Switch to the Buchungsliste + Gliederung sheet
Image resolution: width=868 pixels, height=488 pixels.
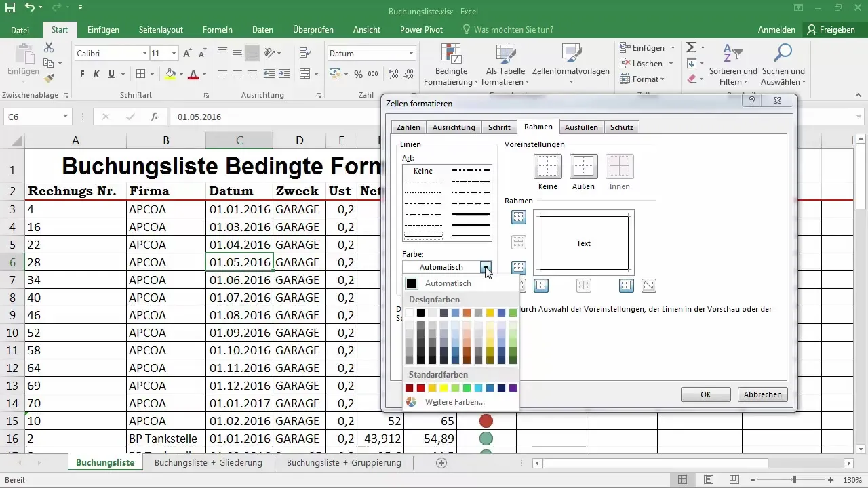coord(208,462)
